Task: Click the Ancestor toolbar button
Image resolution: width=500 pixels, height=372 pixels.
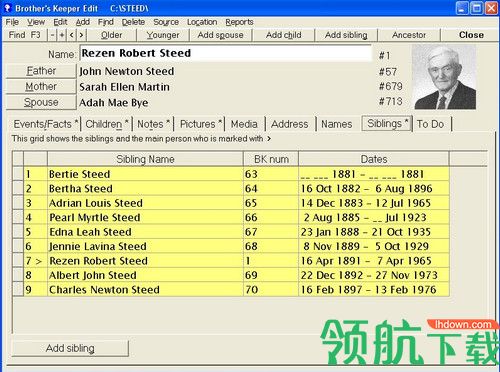Action: point(409,35)
